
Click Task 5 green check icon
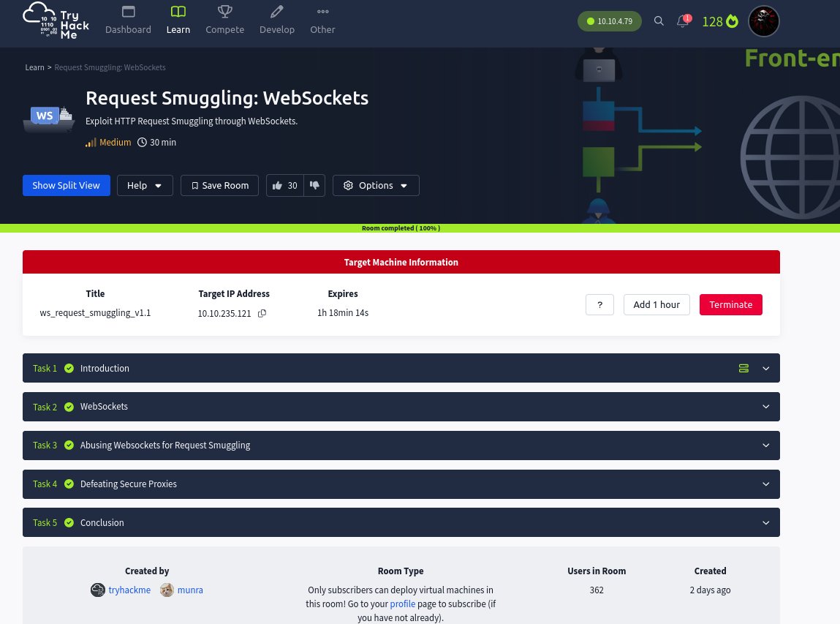click(69, 522)
